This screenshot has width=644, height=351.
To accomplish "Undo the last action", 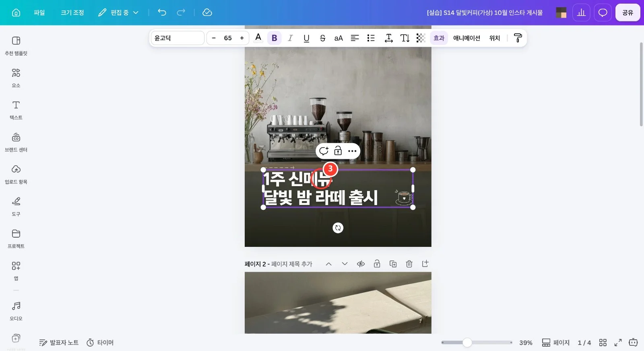I will [162, 12].
